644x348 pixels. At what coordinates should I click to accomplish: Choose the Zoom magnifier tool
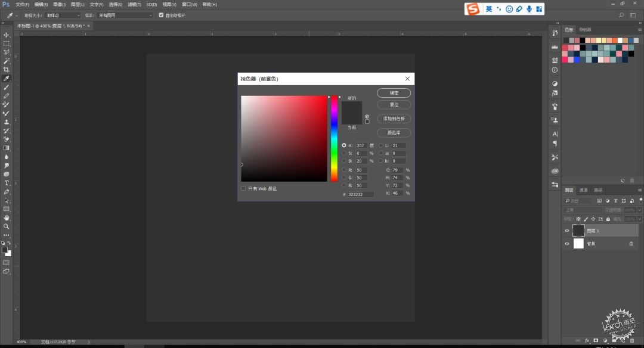pyautogui.click(x=6, y=226)
